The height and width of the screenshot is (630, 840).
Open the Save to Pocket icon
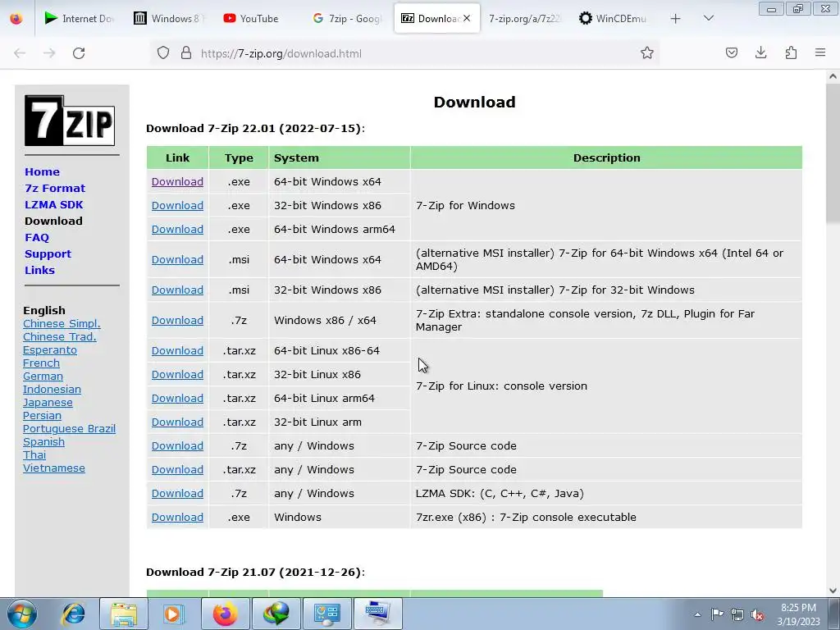point(731,52)
